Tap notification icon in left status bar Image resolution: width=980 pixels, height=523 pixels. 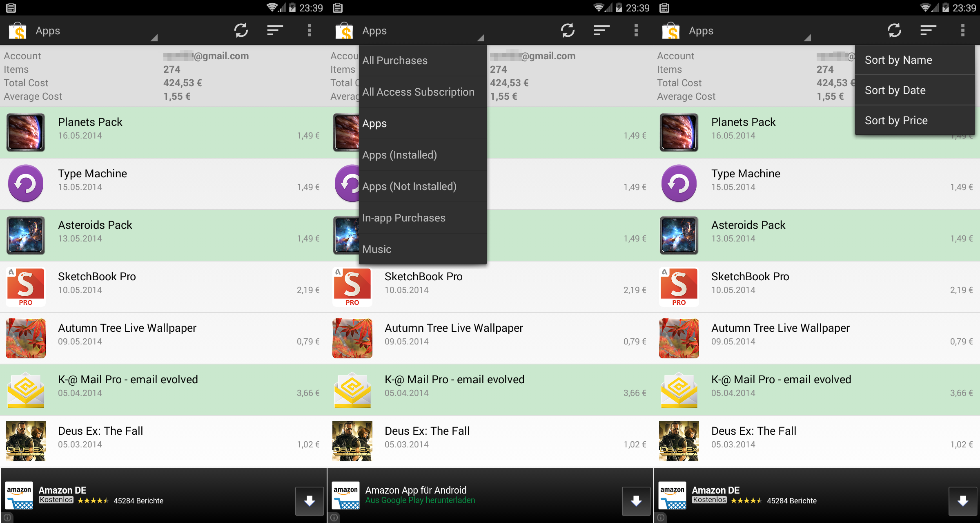(x=11, y=7)
